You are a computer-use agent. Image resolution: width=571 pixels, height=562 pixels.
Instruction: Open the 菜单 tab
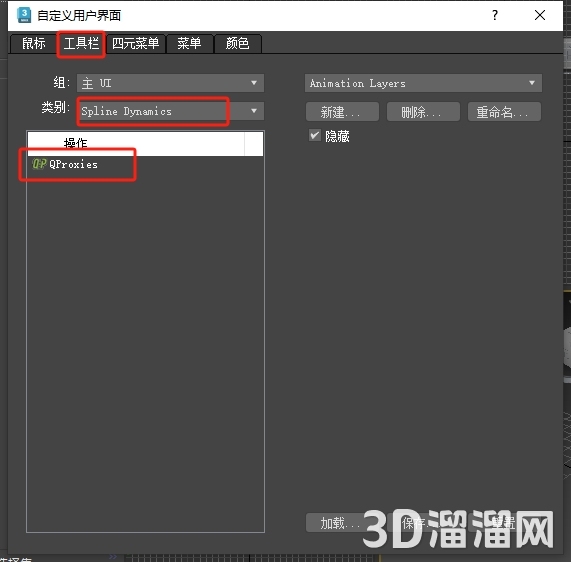(x=189, y=44)
